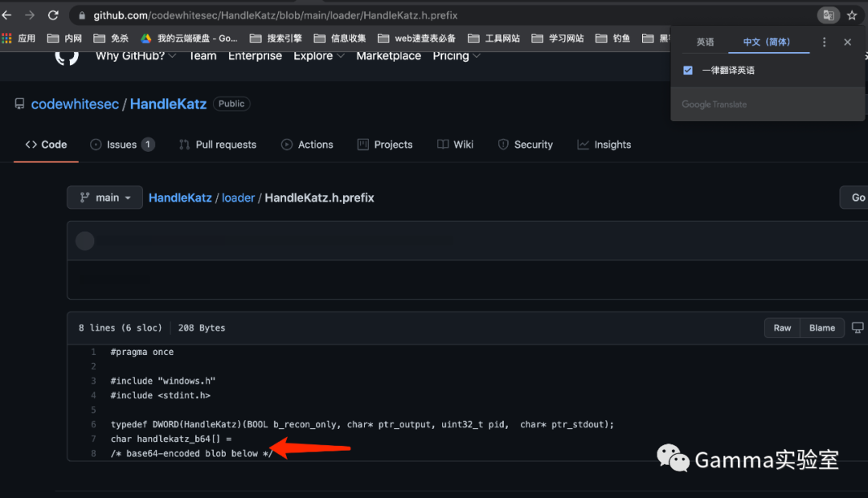The height and width of the screenshot is (498, 868).
Task: Click the '#include <stdint.h>' code line
Action: click(161, 395)
